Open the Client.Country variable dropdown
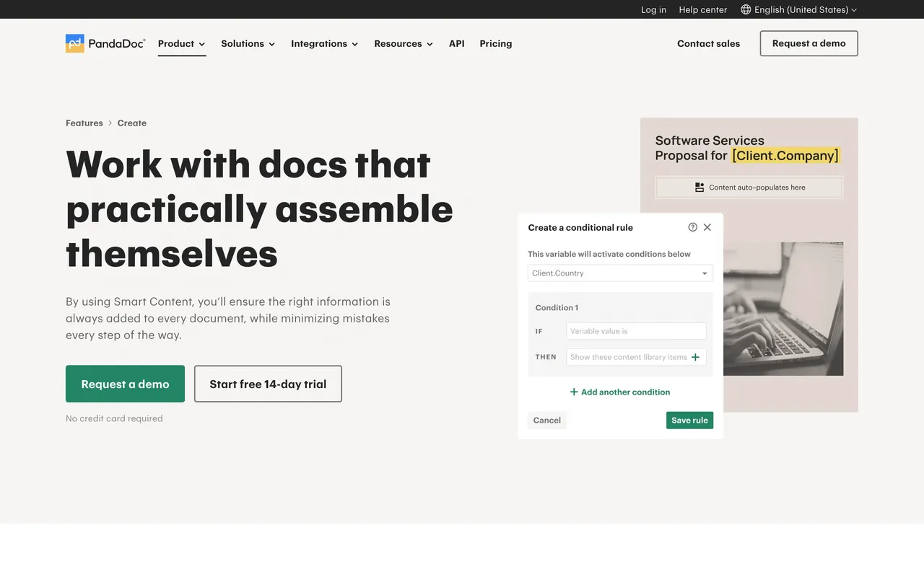Screen dimensions: 924x572 [x=619, y=273]
